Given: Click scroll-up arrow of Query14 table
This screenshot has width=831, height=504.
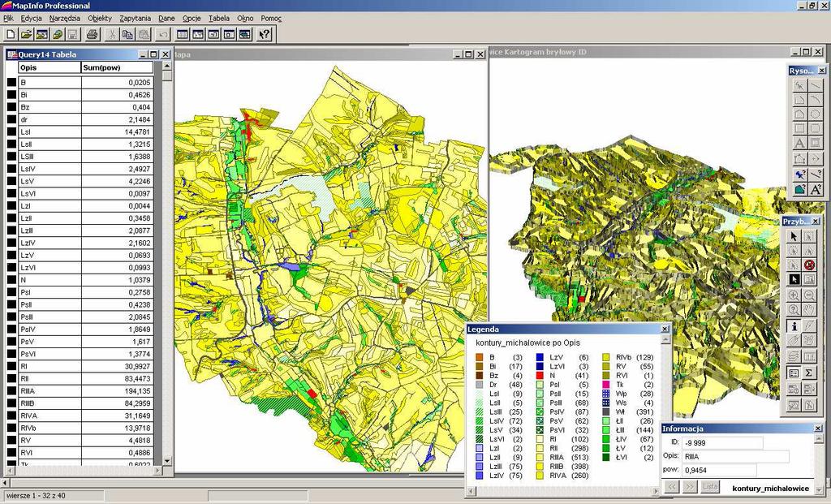Looking at the screenshot, I should (x=167, y=67).
